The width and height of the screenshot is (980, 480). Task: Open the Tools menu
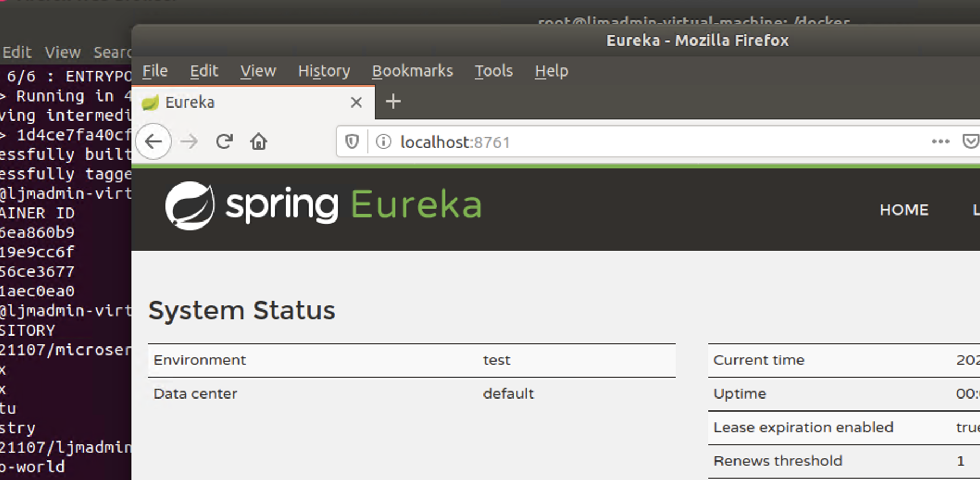(x=494, y=71)
